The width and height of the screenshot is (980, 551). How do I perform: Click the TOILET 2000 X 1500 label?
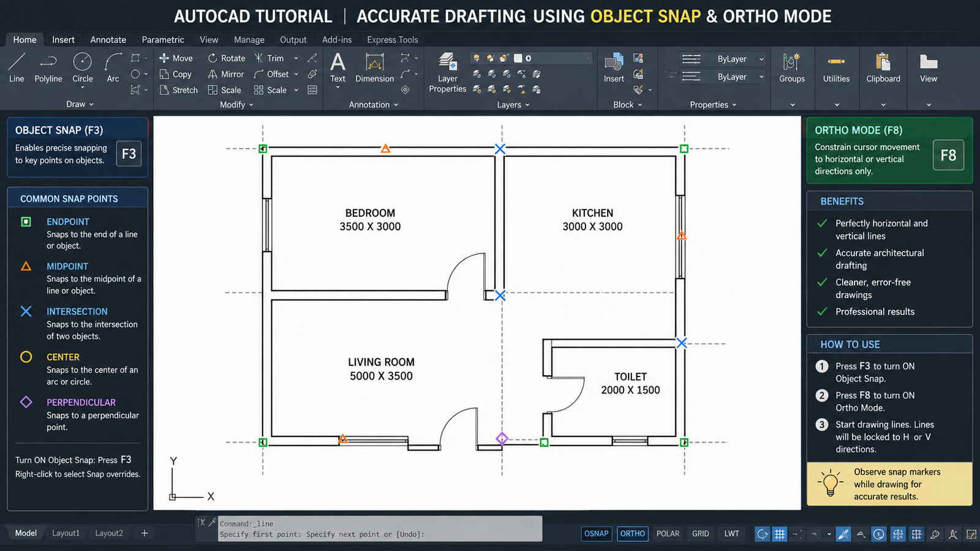click(x=630, y=383)
